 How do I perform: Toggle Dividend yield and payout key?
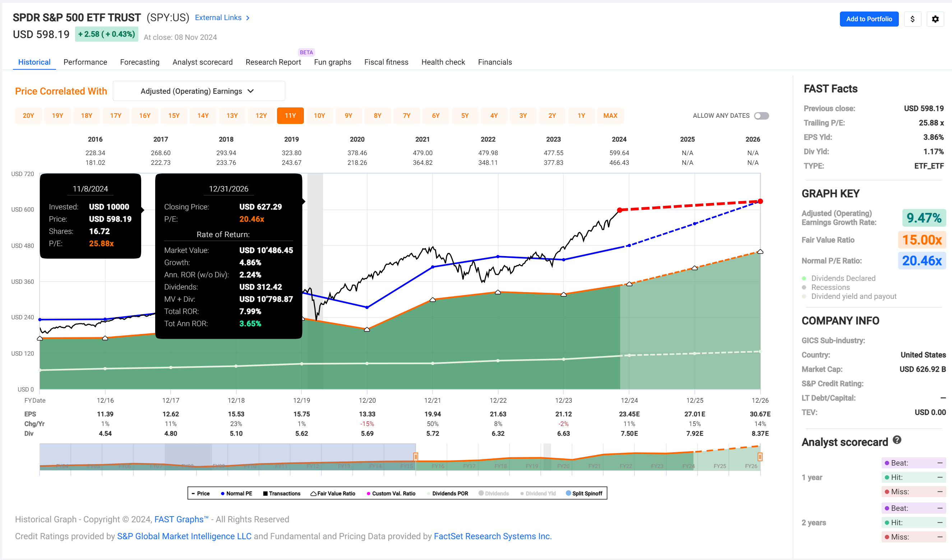pos(849,296)
